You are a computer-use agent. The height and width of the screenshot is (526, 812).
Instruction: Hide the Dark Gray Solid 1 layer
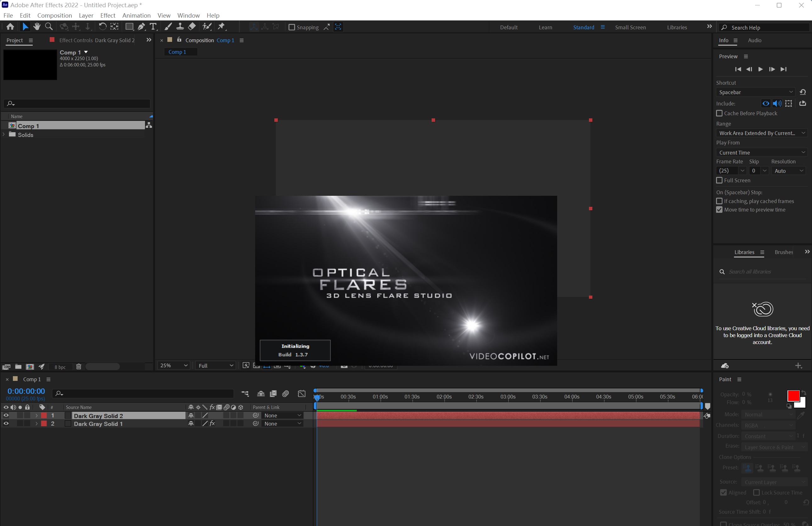pos(6,424)
